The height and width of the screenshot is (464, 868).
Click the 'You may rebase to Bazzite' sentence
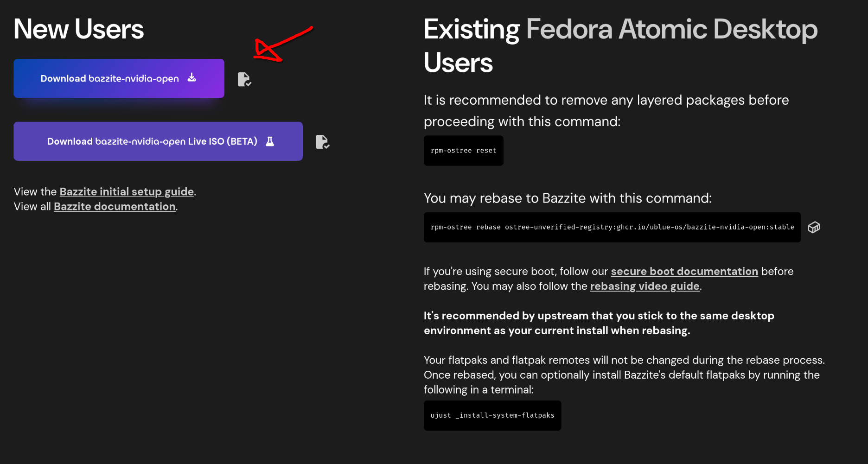coord(568,198)
